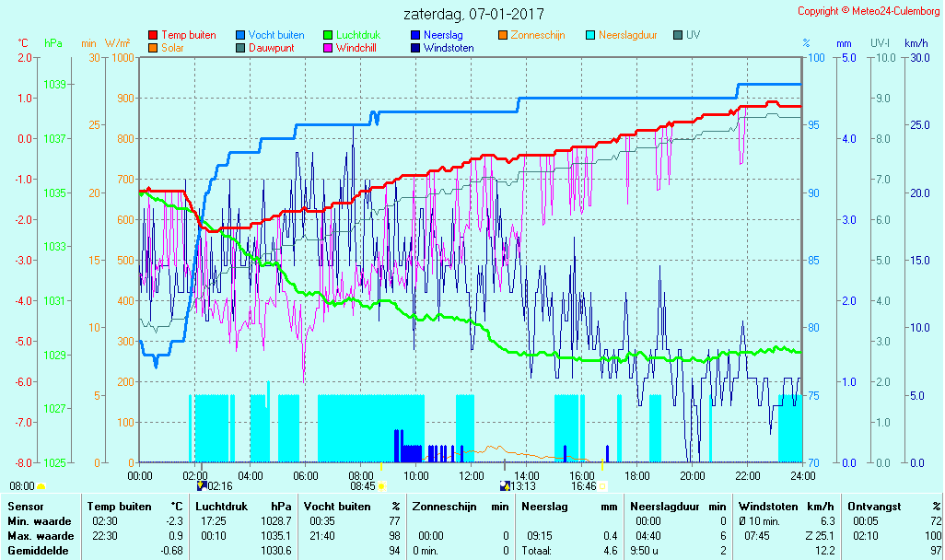Click the blue Vocht buiten legend square
Viewport: 945px width, 560px height.
(240, 35)
